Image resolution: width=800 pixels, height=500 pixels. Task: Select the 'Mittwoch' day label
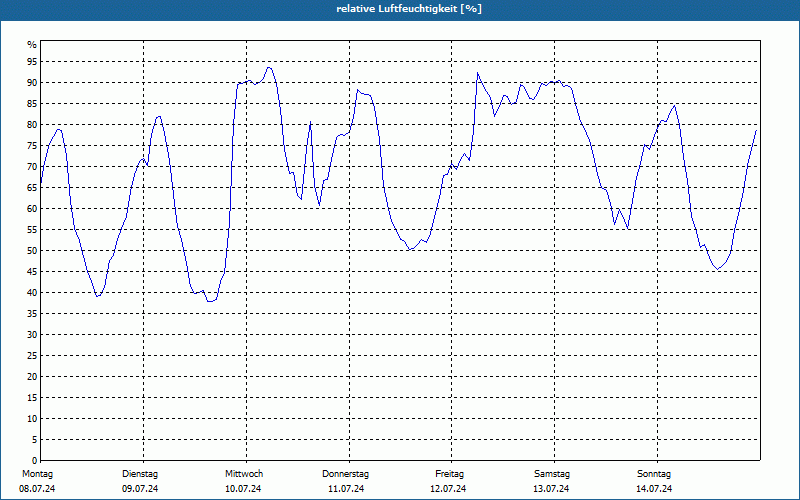(x=244, y=474)
